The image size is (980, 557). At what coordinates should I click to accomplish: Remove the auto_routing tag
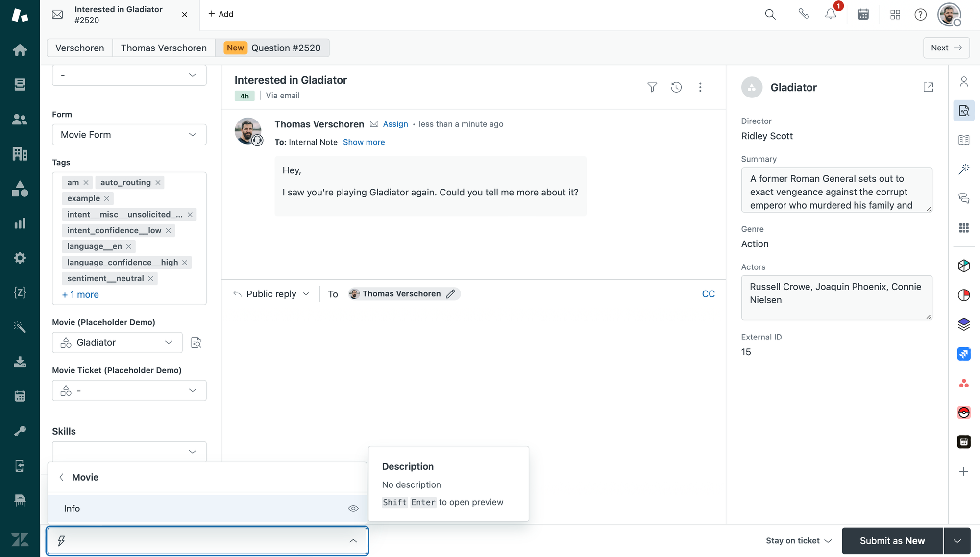pyautogui.click(x=158, y=183)
